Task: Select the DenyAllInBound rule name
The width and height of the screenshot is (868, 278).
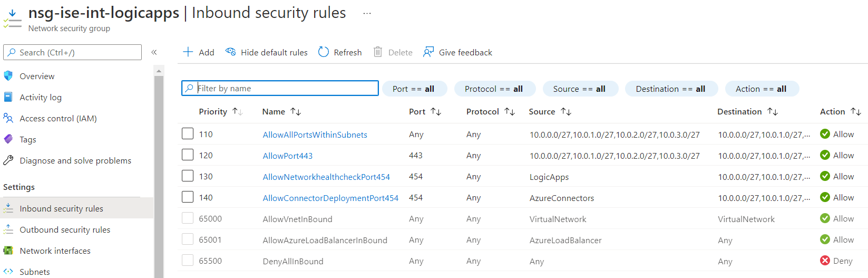Action: point(293,261)
